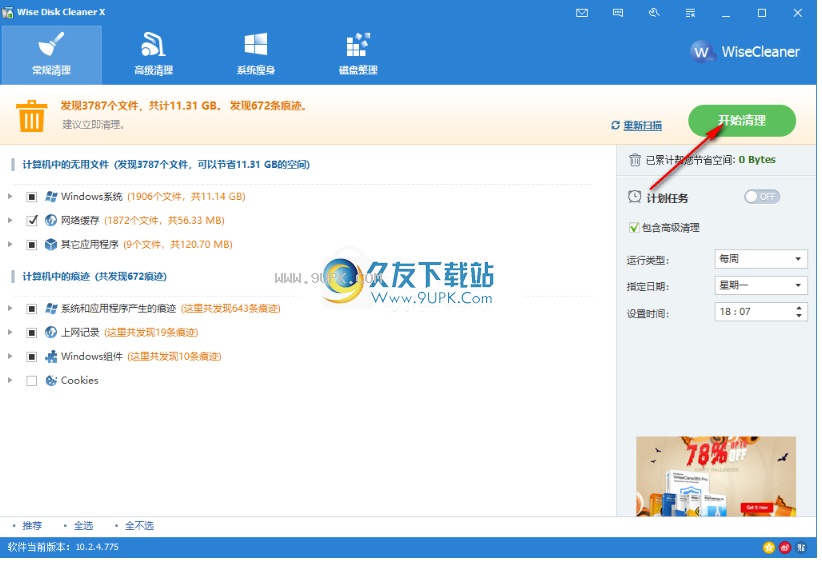Screen dimensions: 822x562
Task: Expand the Cookies tree row
Action: point(10,380)
